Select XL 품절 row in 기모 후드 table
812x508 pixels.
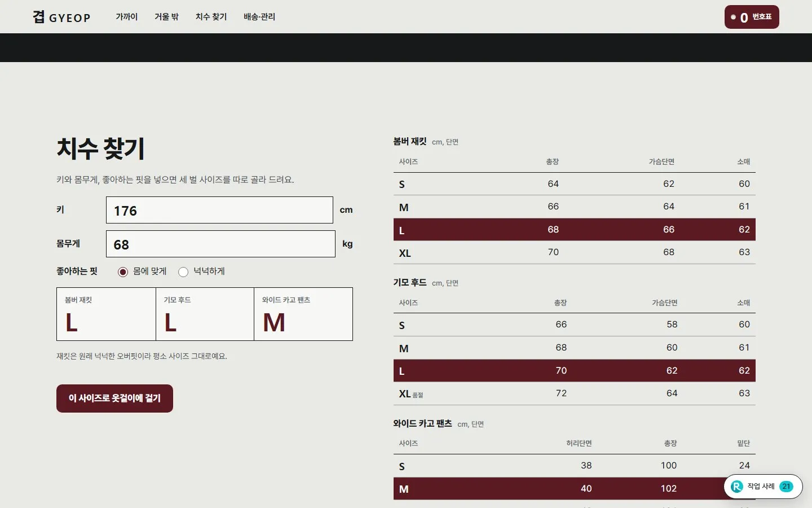(x=574, y=393)
